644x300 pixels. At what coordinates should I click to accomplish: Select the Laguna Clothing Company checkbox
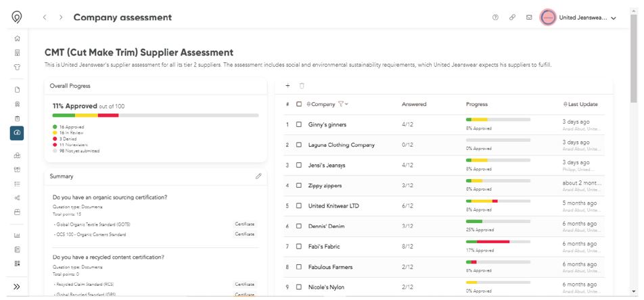click(299, 145)
